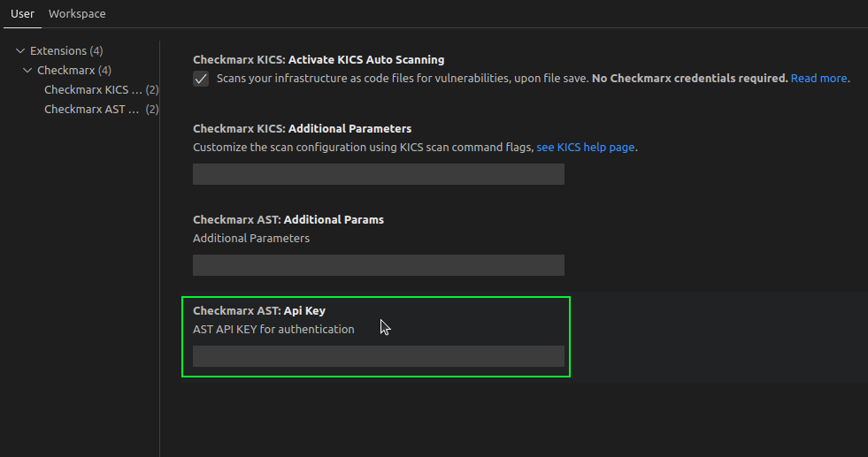Click the Activate KICS Auto Scanning heading
Viewport: 868px width, 457px height.
pos(319,60)
